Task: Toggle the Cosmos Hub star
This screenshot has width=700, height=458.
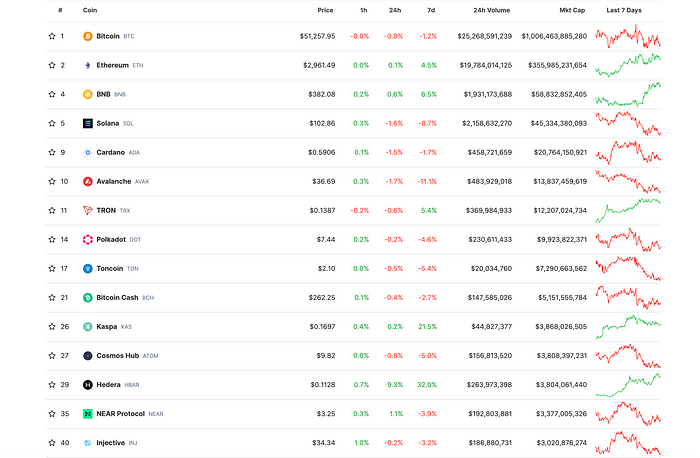Action: pyautogui.click(x=52, y=355)
